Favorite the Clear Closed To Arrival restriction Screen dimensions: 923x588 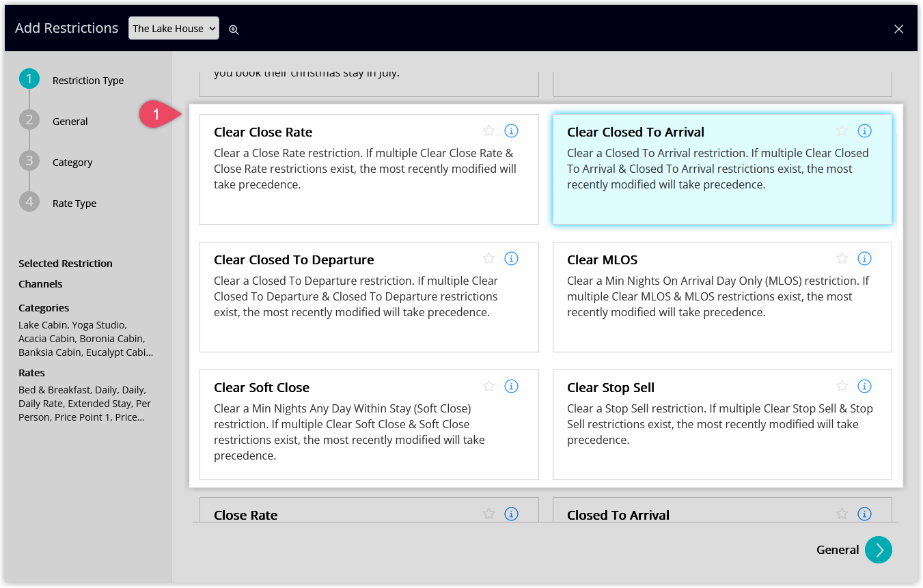[x=842, y=130]
